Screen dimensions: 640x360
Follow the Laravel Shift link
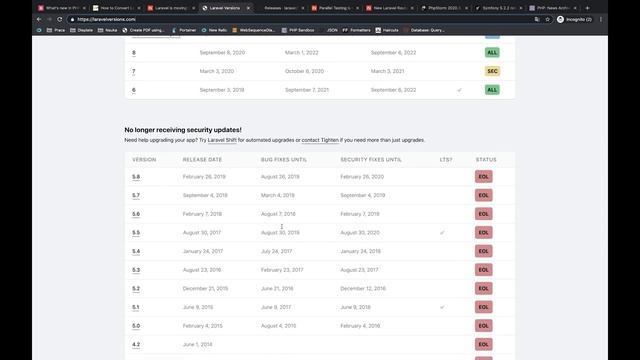(222, 140)
